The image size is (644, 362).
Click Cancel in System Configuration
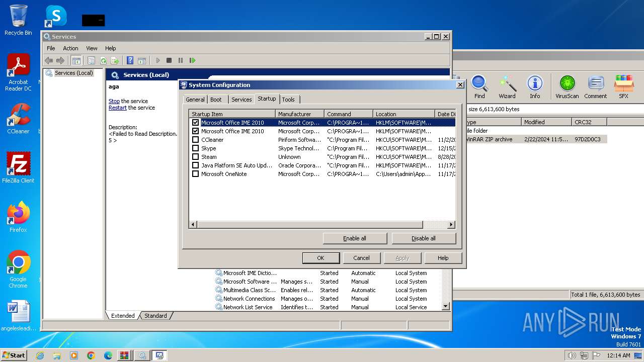361,258
